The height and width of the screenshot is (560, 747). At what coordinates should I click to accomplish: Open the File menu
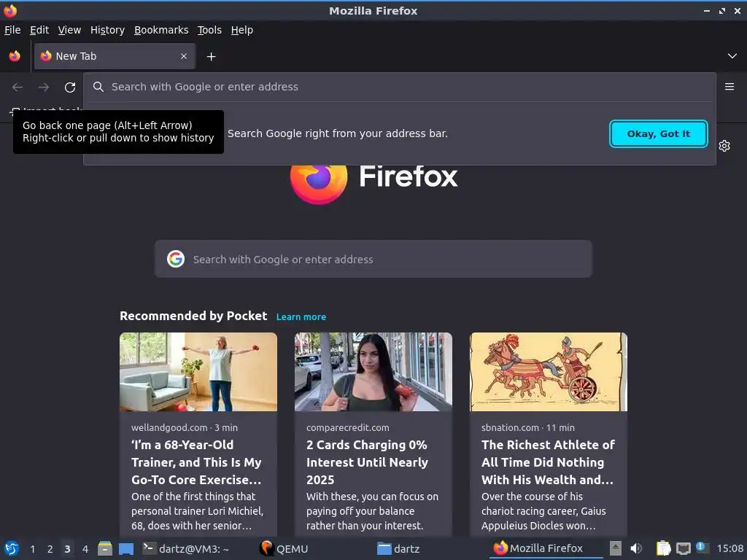point(12,30)
